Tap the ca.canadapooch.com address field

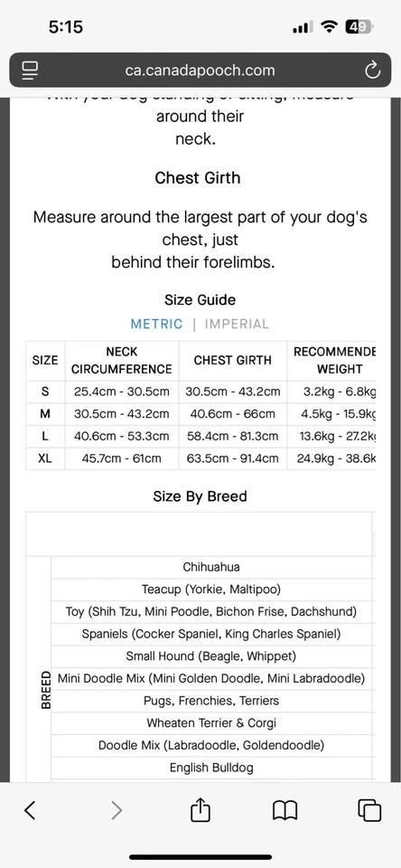tap(200, 71)
